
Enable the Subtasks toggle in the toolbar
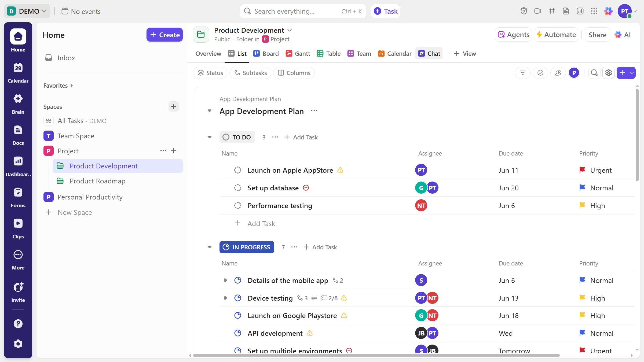point(250,73)
